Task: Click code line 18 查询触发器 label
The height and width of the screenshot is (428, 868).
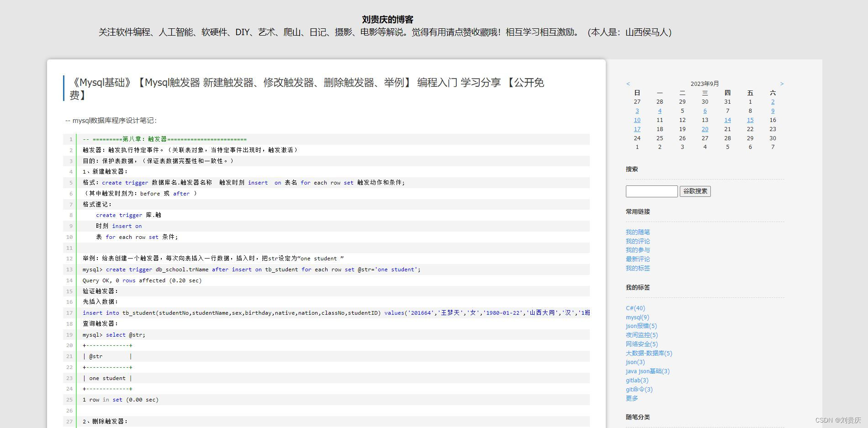Action: tap(101, 323)
